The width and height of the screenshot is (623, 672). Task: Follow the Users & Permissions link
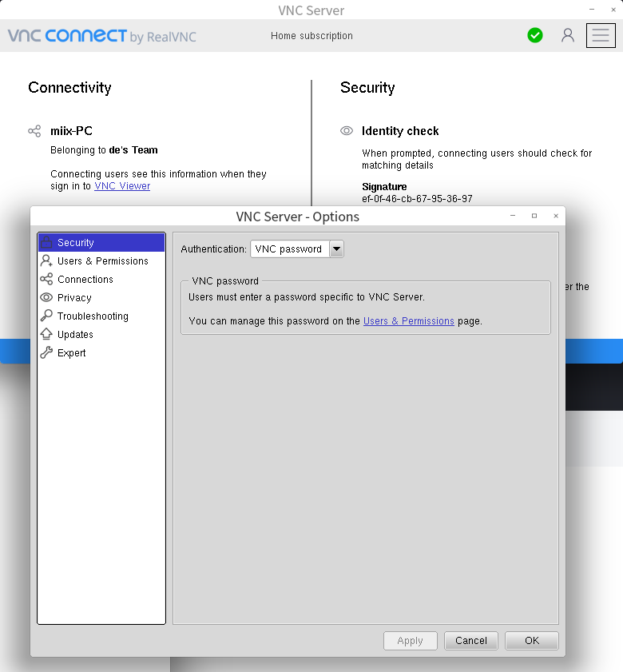coord(409,321)
